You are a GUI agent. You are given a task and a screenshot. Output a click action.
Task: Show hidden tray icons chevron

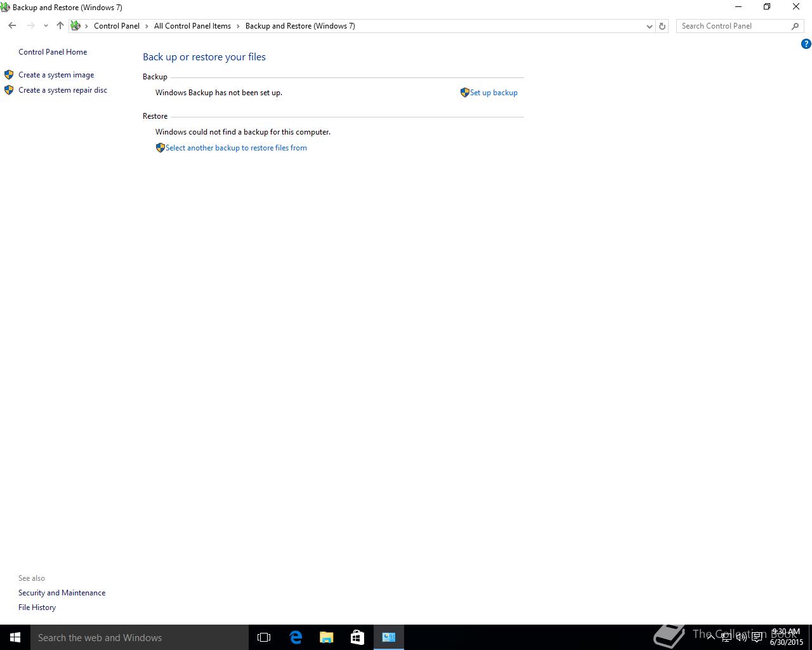click(710, 637)
